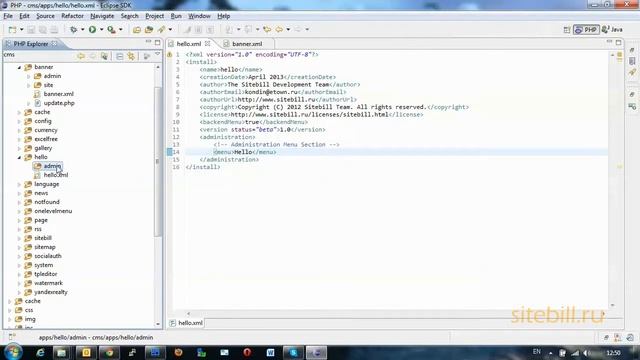Open the dropdown next to Run button

[101, 29]
